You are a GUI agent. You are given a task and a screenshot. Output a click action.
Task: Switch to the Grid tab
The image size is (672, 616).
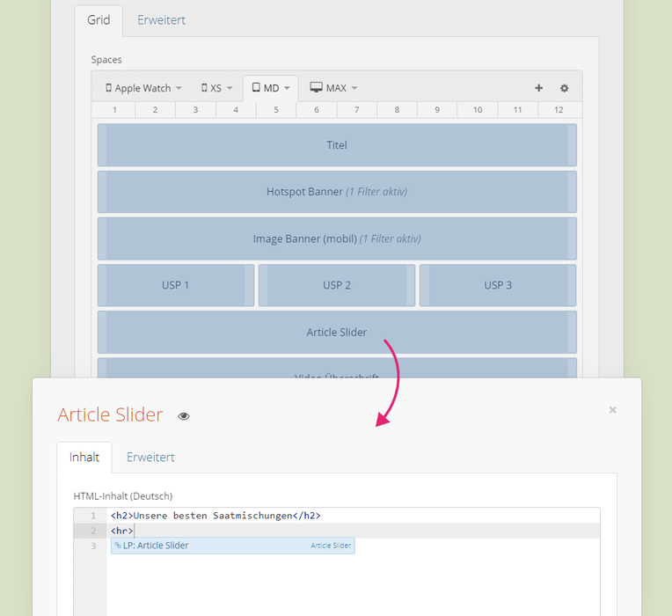pos(99,20)
